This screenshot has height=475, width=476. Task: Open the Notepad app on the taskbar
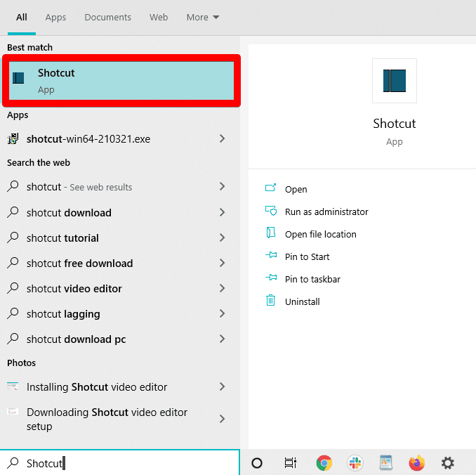pos(386,463)
